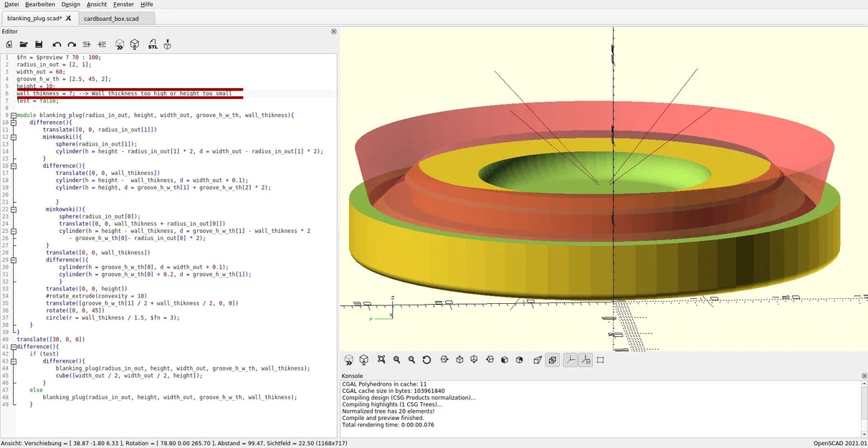
Task: Zoom in on the 3D view
Action: click(396, 360)
